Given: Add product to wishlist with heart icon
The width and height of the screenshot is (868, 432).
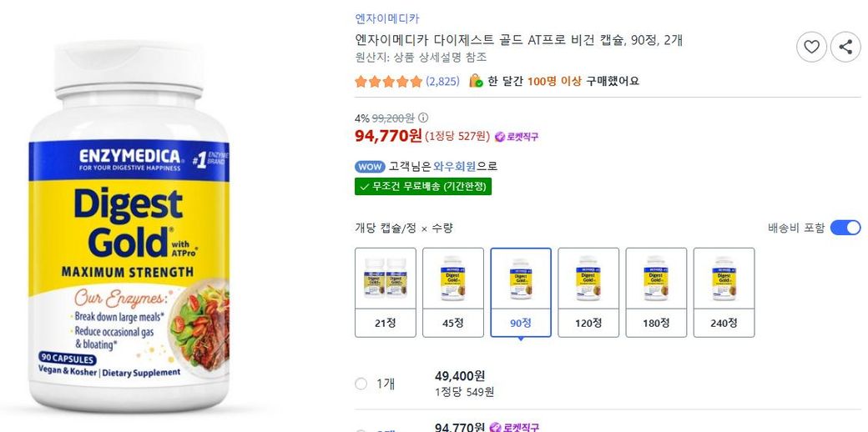Looking at the screenshot, I should (x=811, y=47).
